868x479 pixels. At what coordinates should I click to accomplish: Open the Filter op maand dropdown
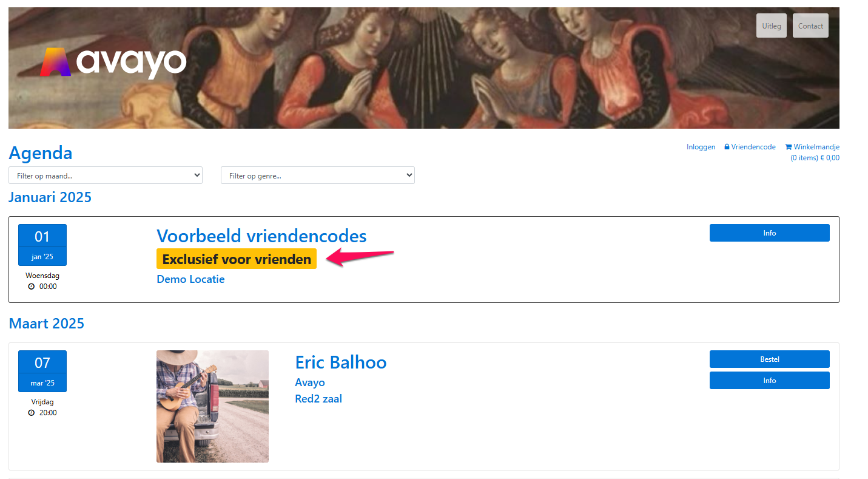point(106,175)
